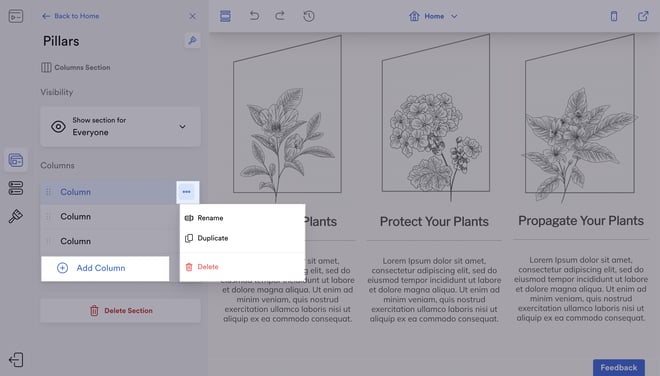Screen dimensions: 660x376
Task: Click the Delete Section button
Action: (120, 311)
